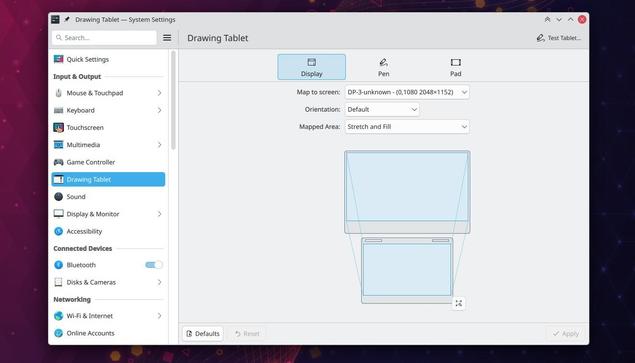
Task: Select Sound in the sidebar
Action: [108, 196]
